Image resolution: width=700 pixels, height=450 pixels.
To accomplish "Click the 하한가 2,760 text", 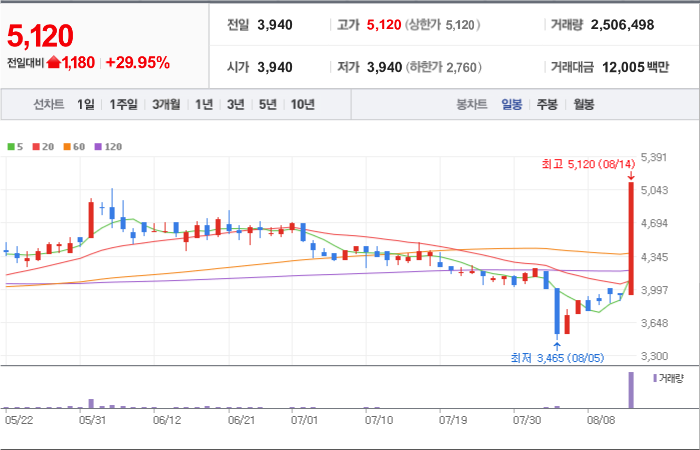I will point(444,67).
